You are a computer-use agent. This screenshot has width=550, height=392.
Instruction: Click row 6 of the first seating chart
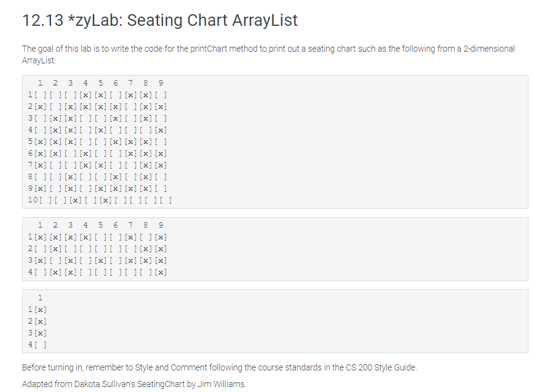[98, 153]
